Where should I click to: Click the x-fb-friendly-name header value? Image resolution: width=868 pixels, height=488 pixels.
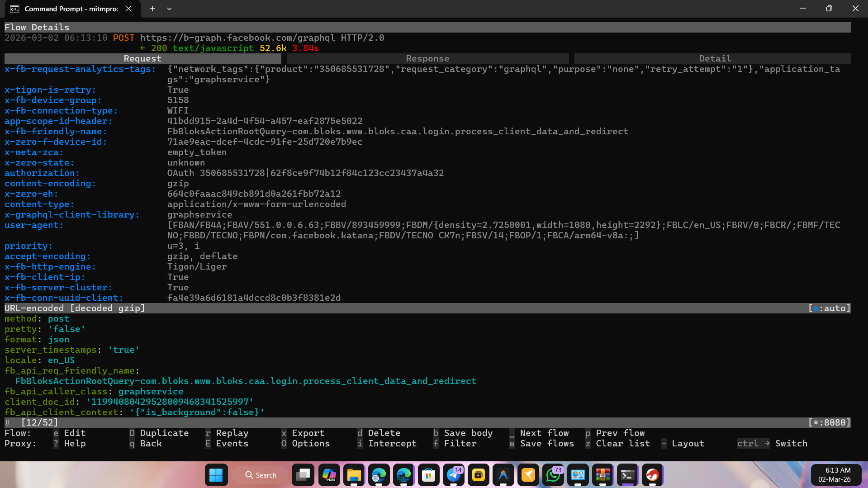point(398,131)
